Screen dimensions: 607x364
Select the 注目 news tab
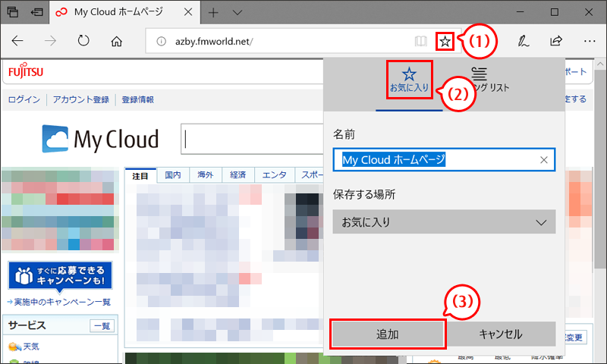[x=140, y=176]
